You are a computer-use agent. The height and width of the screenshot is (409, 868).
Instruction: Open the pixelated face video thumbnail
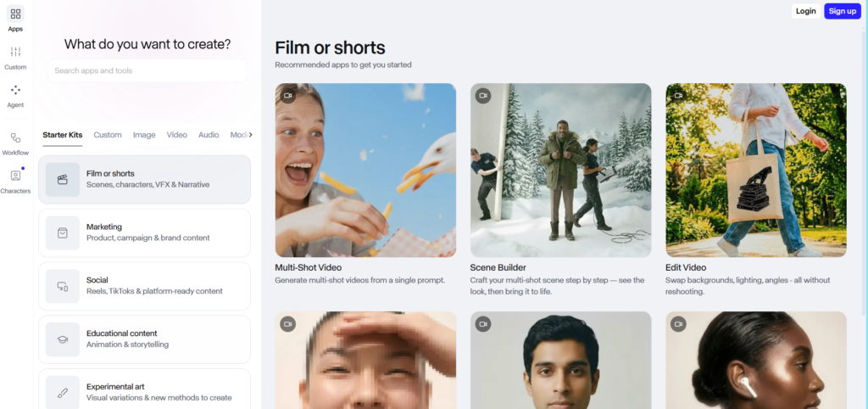pos(365,361)
